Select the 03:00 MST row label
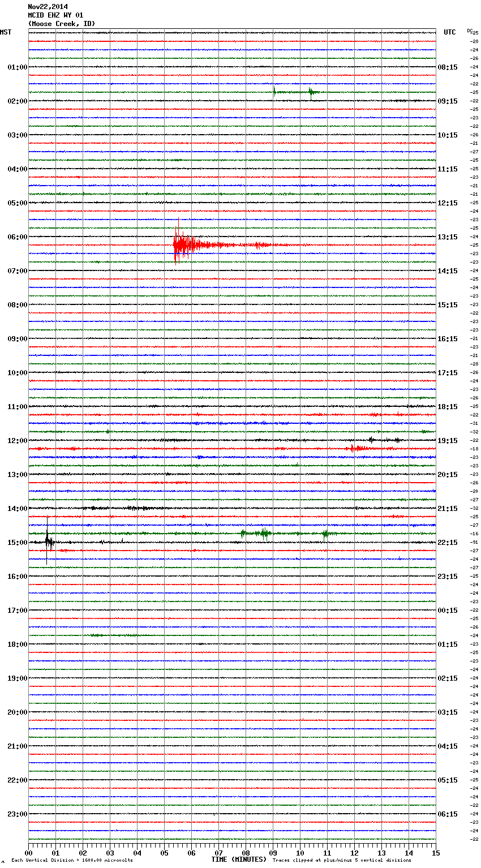 click(18, 135)
